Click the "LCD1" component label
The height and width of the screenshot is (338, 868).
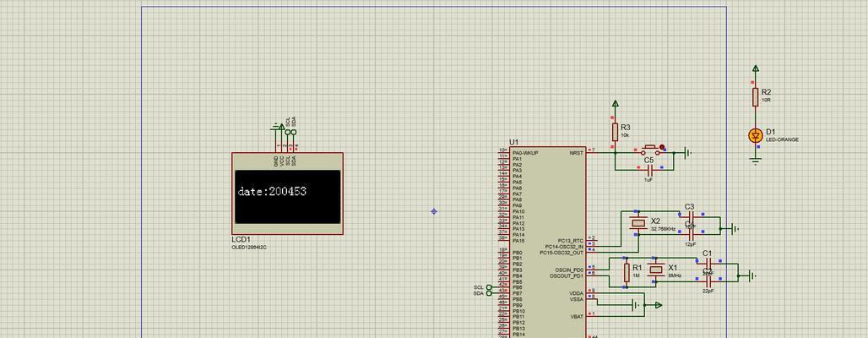point(241,240)
